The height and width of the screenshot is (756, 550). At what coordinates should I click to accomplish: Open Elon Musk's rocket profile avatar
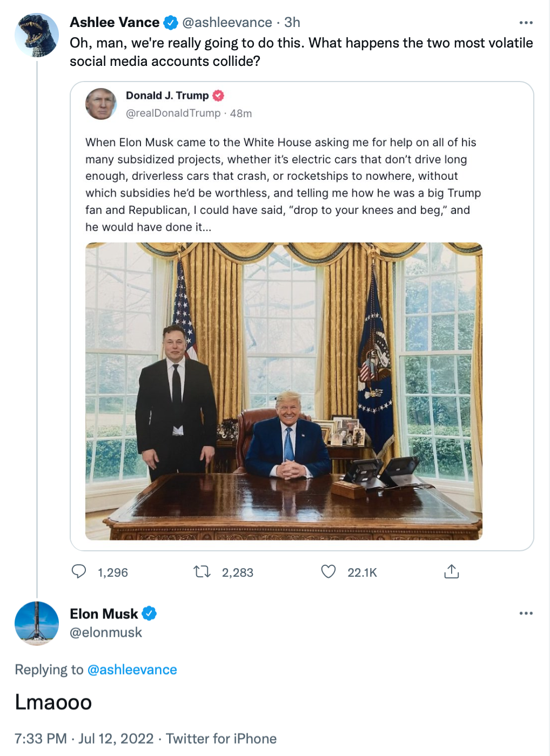click(37, 623)
